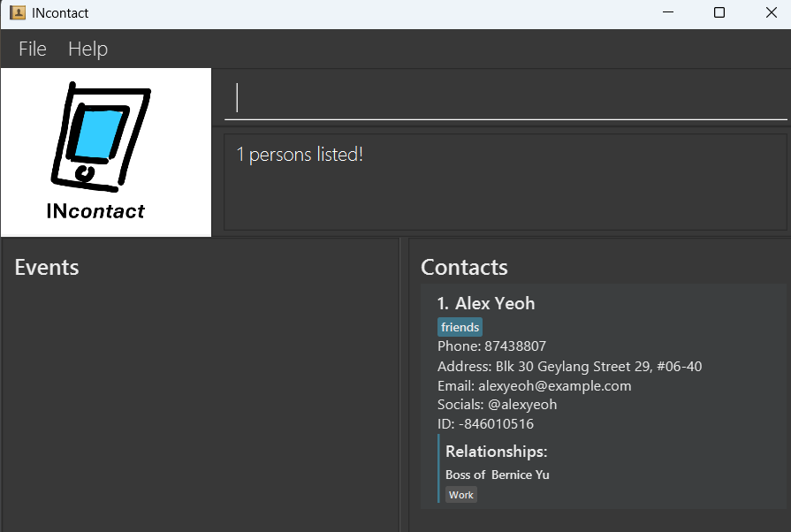The image size is (791, 532).
Task: Open the File menu
Action: (32, 49)
